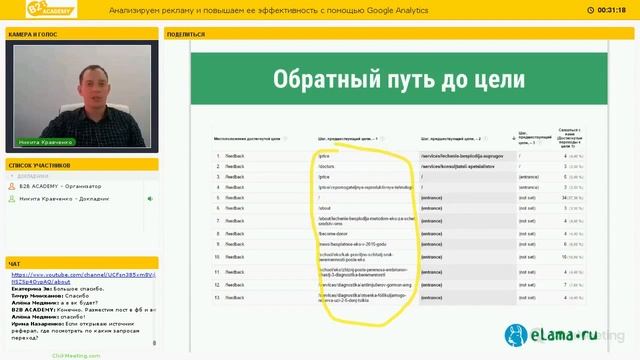Click the Никита Кравченко name label on video

pos(45,142)
